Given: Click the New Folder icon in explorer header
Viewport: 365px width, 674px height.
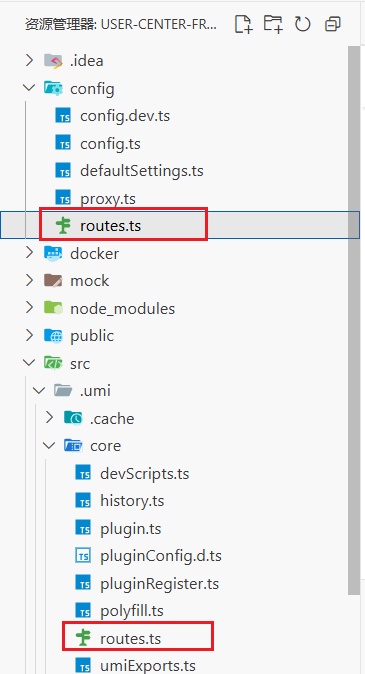Looking at the screenshot, I should [273, 24].
